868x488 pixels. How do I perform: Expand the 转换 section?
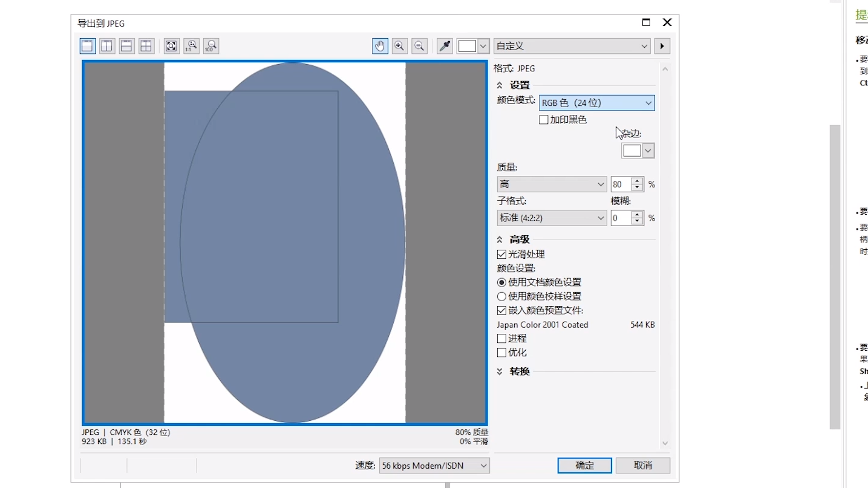point(500,371)
